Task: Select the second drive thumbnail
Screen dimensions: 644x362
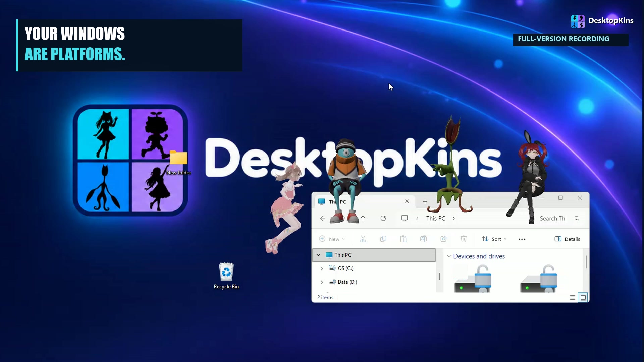Action: point(539,279)
